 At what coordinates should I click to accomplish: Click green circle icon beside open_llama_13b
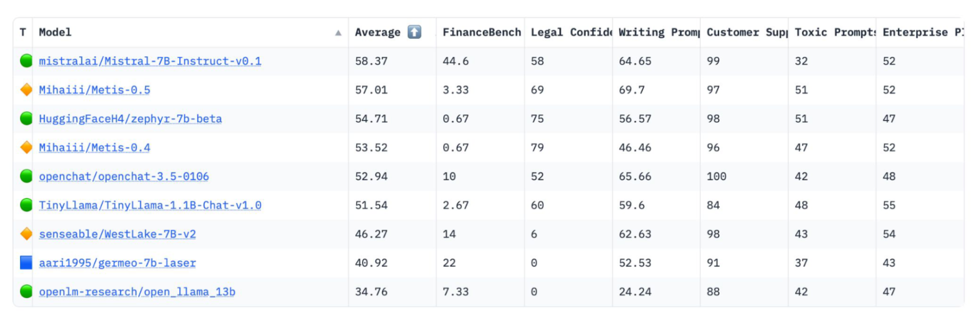coord(26,292)
